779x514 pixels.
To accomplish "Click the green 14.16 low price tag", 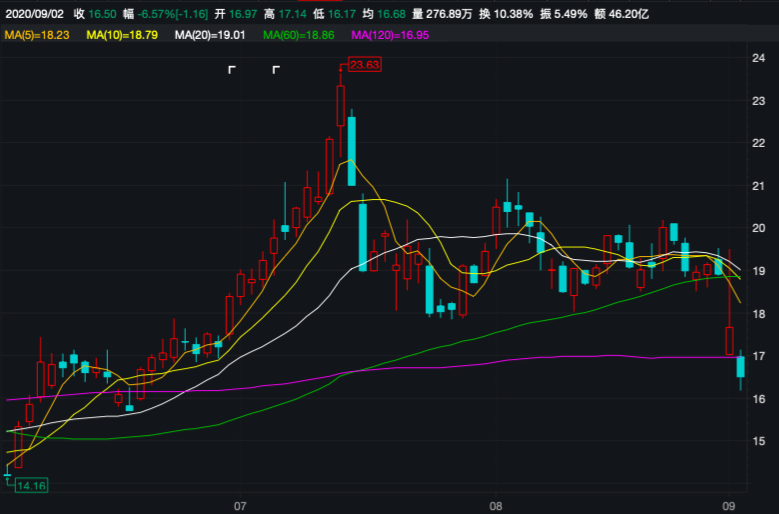I will 31,485.
